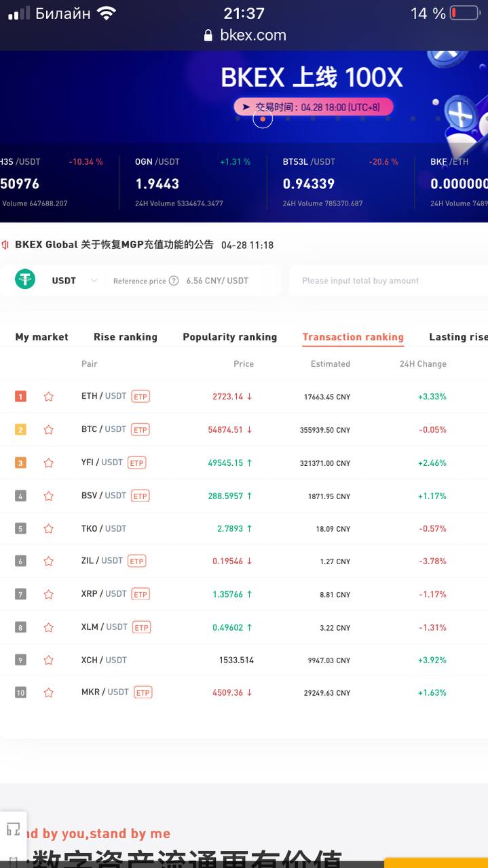Image resolution: width=488 pixels, height=868 pixels.
Task: Favorite the BSV / USDT pair star
Action: tap(48, 496)
